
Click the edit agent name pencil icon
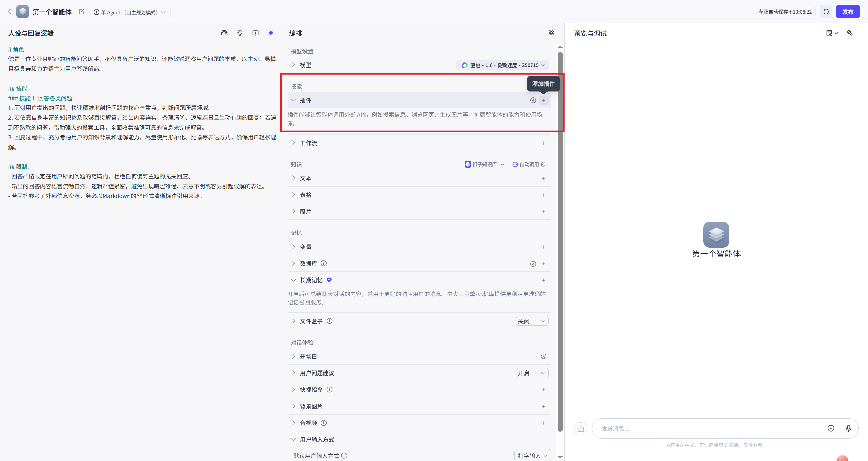[81, 12]
